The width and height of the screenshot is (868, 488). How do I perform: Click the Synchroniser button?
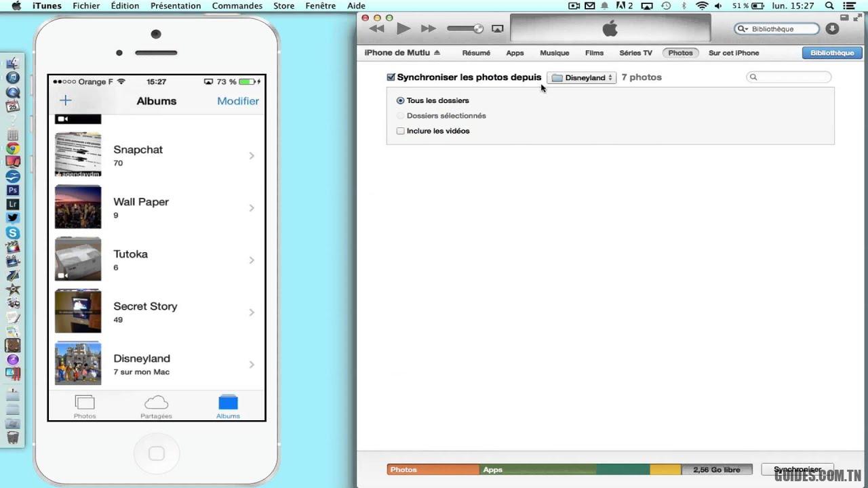pos(797,470)
